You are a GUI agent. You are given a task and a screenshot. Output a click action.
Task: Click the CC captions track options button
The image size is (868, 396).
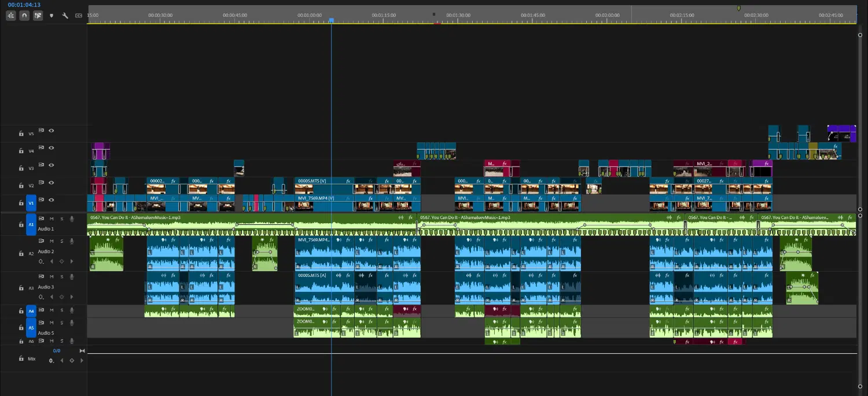click(x=79, y=16)
